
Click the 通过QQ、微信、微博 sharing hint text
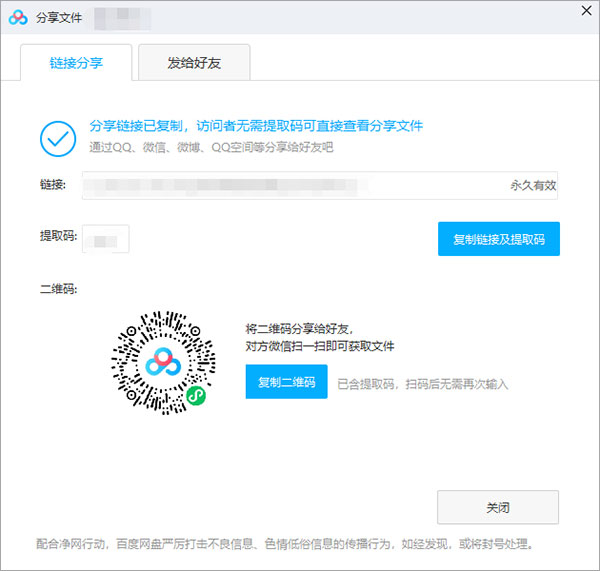pos(211,147)
